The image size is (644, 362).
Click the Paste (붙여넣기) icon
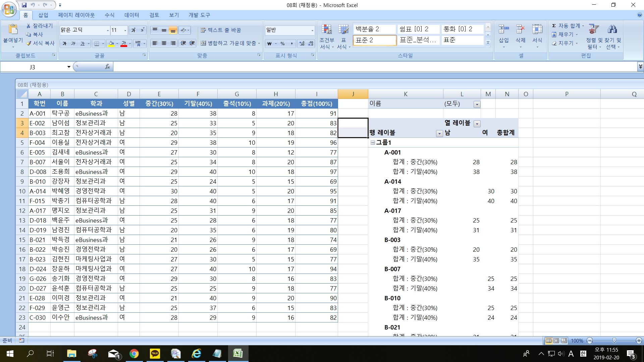[13, 29]
